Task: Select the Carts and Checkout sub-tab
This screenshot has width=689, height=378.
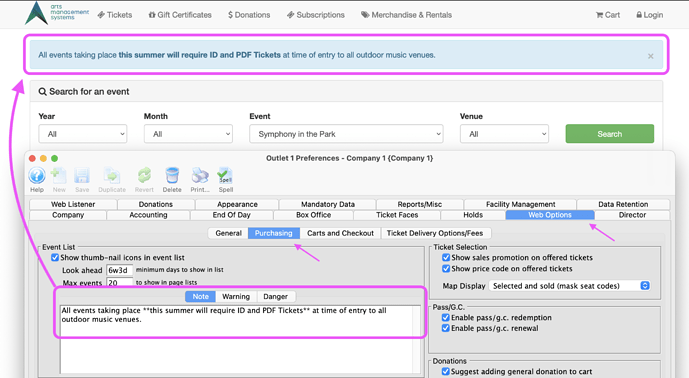Action: [x=340, y=233]
